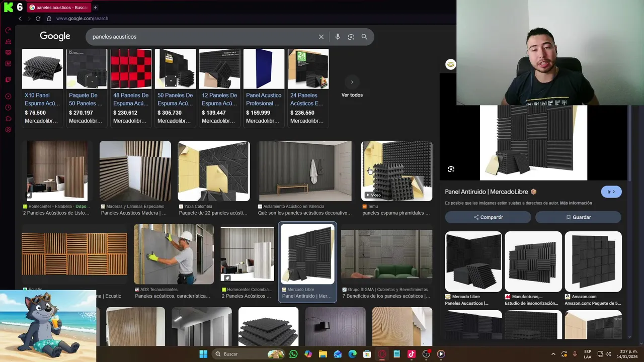Click the large preview image of foam panels
The height and width of the screenshot is (362, 644).
pos(533,143)
